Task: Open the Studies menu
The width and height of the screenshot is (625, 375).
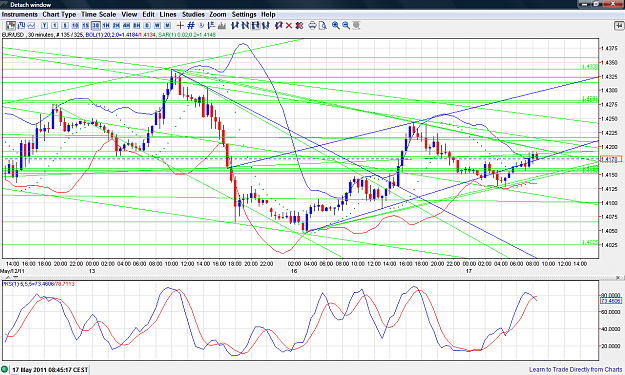Action: tap(193, 14)
